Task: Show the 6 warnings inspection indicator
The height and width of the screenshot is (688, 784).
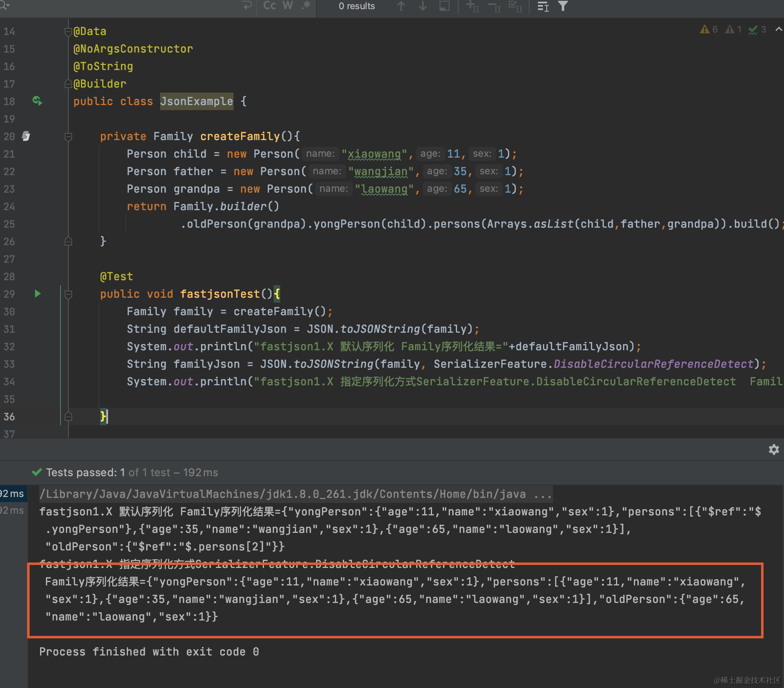Action: tap(709, 29)
